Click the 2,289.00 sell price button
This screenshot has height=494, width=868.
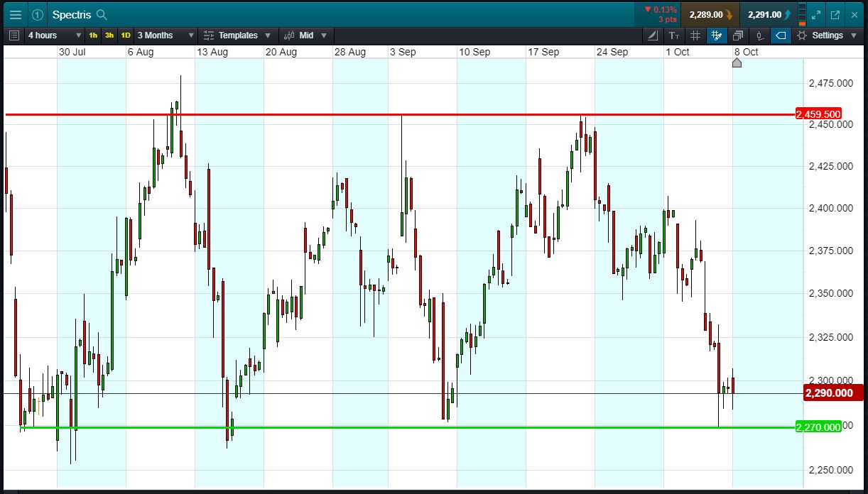710,14
